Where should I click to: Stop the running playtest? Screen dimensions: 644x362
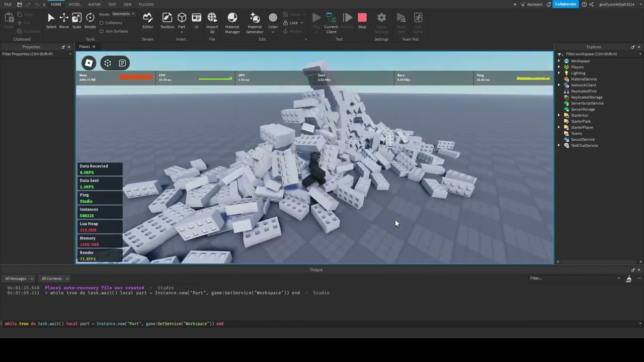pyautogui.click(x=362, y=21)
